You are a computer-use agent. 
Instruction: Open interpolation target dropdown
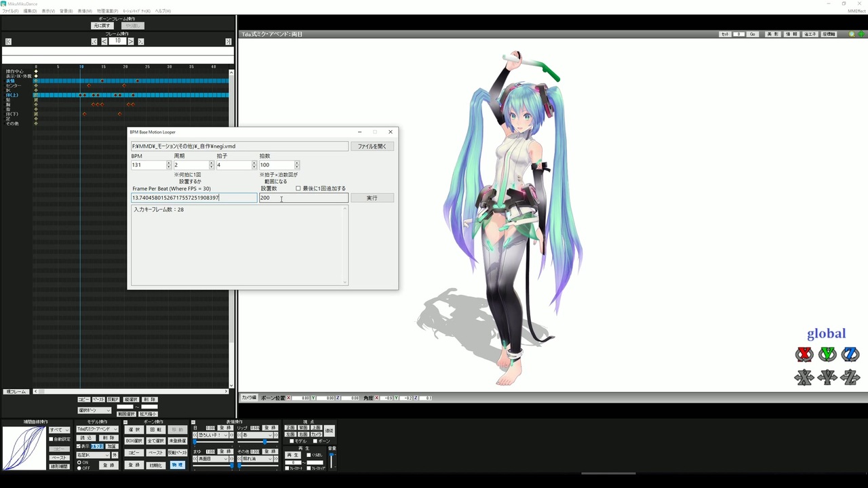point(60,430)
